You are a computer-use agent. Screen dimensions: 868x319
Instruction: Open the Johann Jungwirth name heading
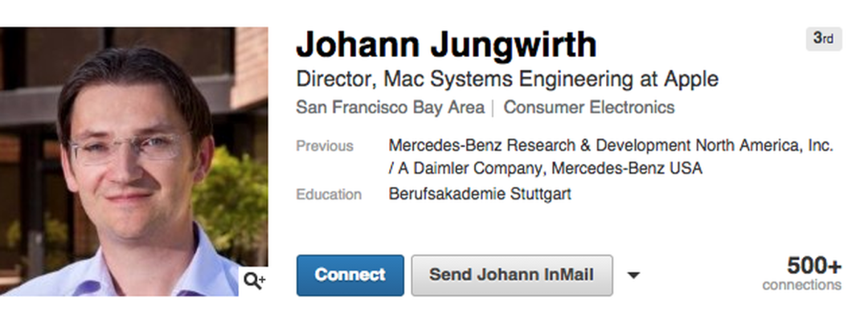click(x=446, y=44)
